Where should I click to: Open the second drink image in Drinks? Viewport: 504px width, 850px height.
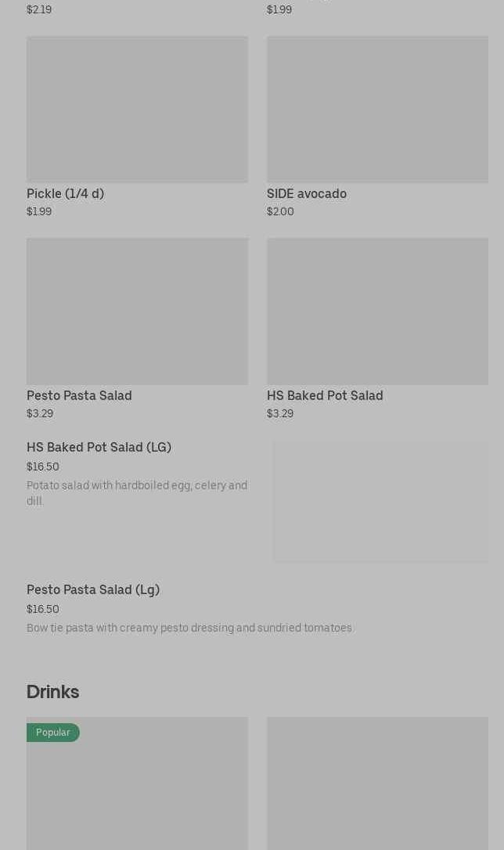tap(377, 783)
